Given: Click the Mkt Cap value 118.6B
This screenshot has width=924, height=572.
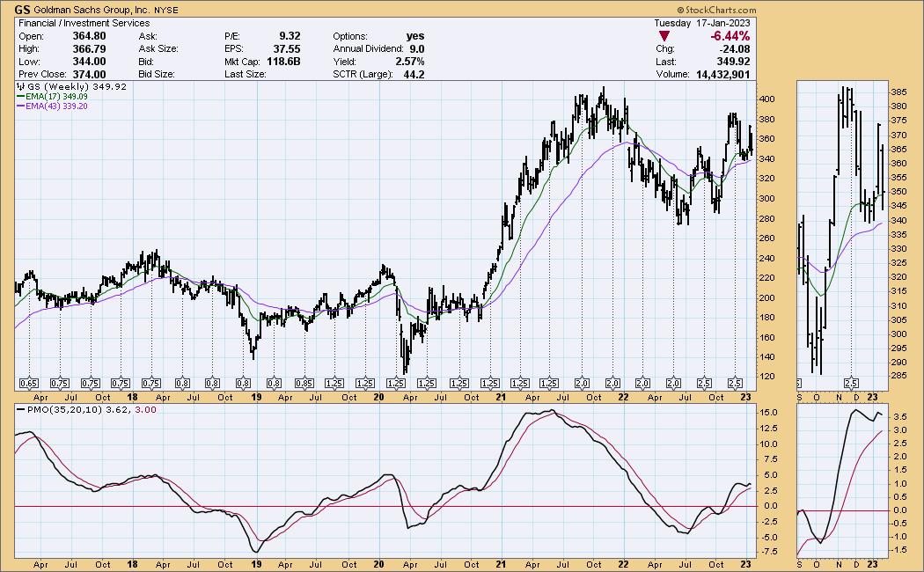Looking at the screenshot, I should click(x=284, y=62).
